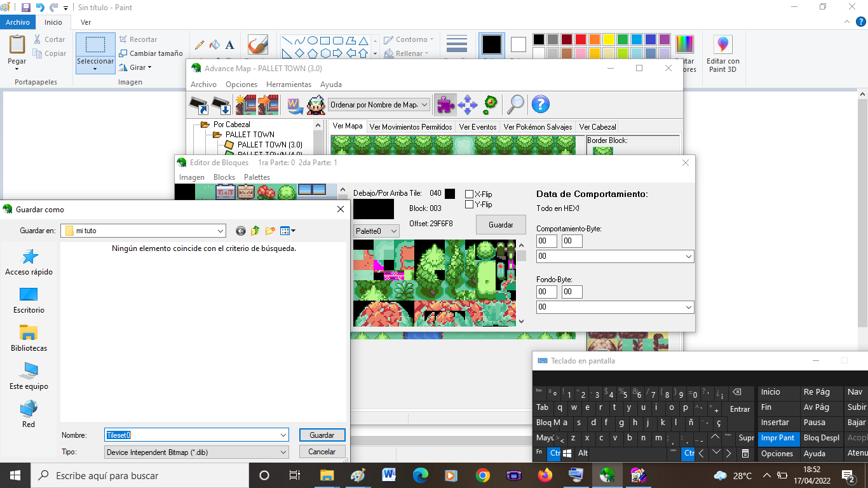Open help via the blue question mark icon
Viewport: 868px width, 488px height.
tap(540, 104)
